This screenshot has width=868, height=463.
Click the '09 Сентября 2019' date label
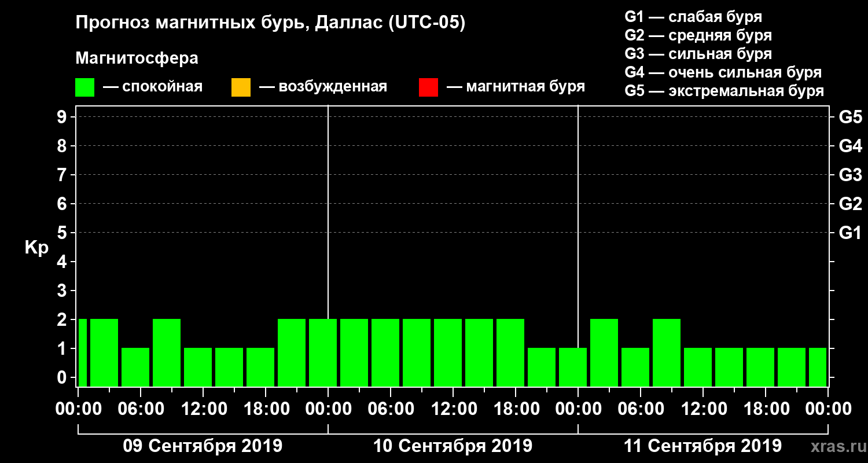click(203, 446)
